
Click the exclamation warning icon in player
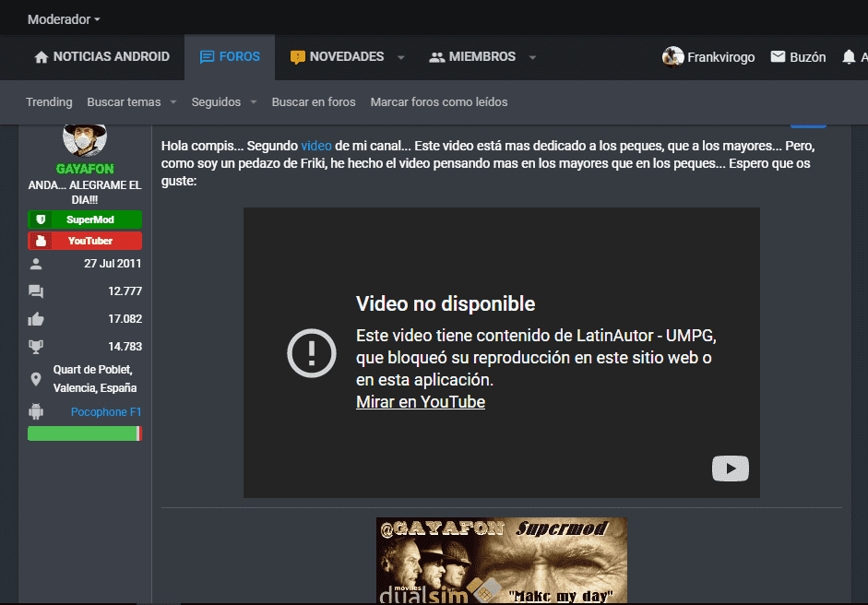(312, 353)
